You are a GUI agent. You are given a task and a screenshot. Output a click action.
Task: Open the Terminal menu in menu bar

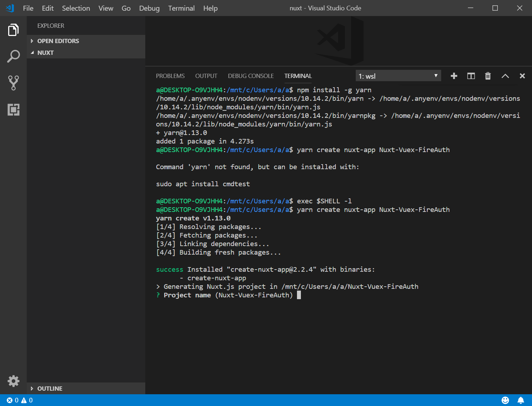point(181,8)
